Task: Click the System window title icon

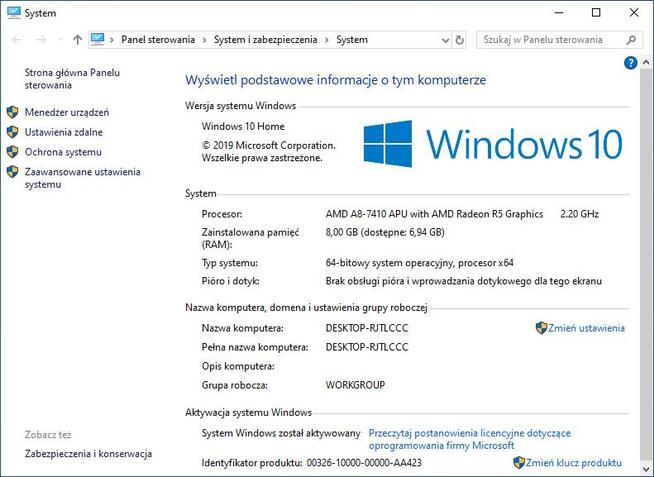Action: tap(14, 13)
